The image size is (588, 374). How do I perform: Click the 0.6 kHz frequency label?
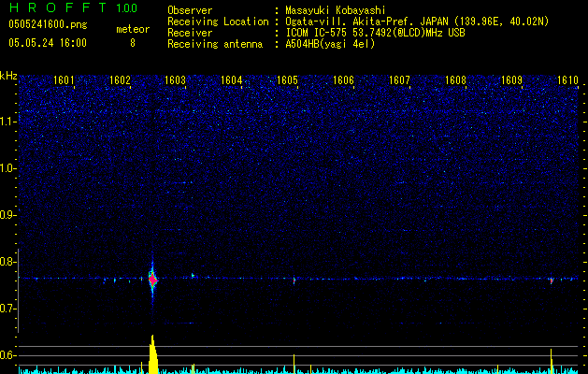[7, 355]
